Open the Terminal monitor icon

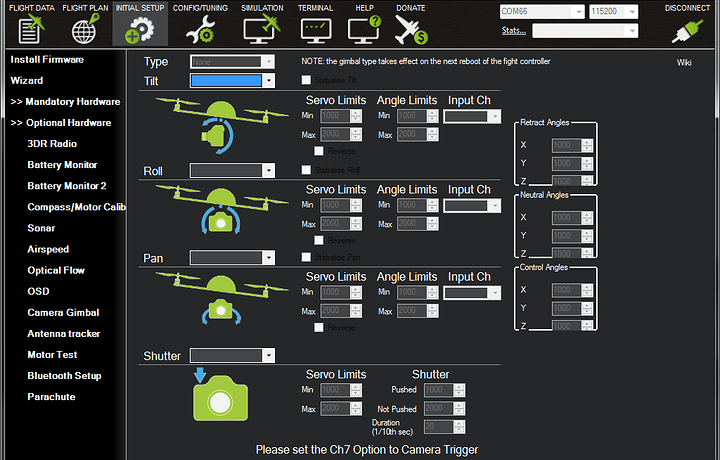[x=316, y=30]
